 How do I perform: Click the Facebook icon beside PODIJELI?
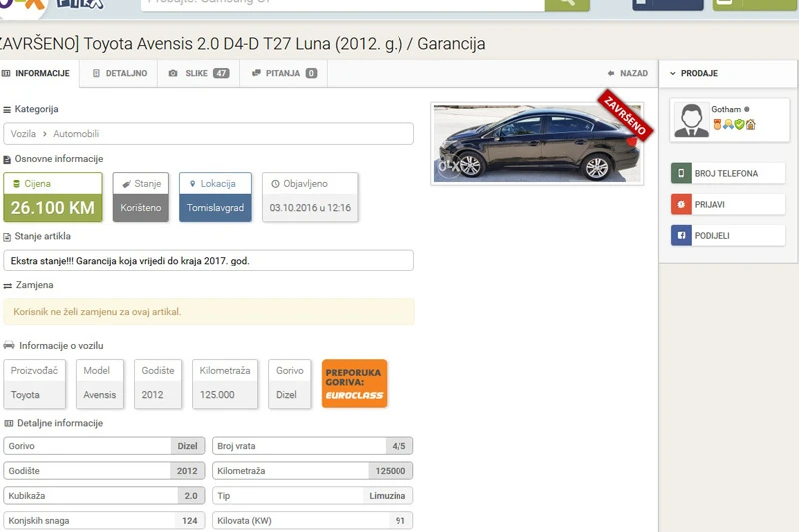tap(681, 236)
